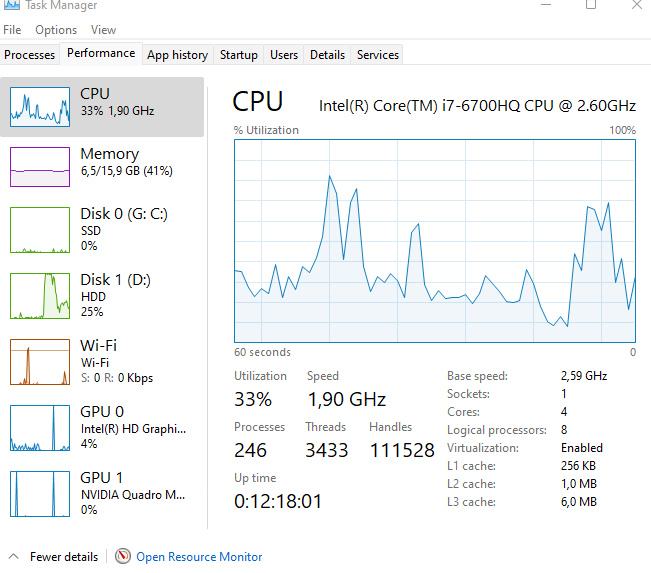Viewport: 651px width, 573px height.
Task: Open the Users tab
Action: tap(284, 55)
